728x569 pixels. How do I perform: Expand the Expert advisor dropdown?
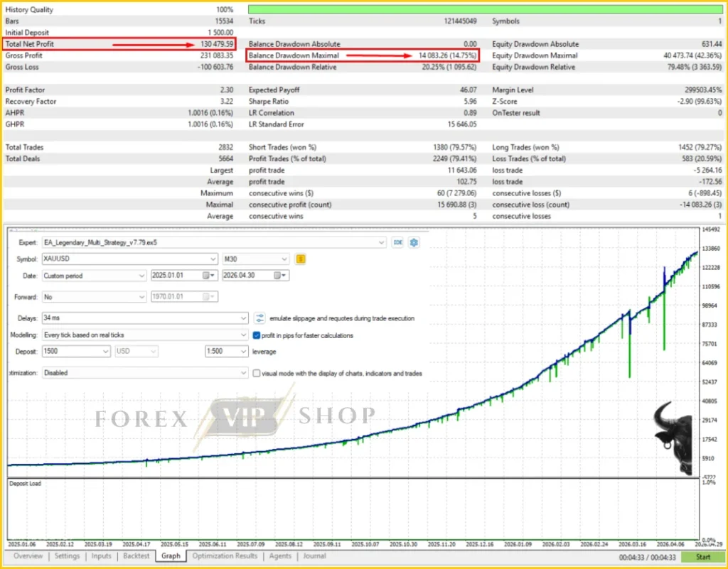381,242
